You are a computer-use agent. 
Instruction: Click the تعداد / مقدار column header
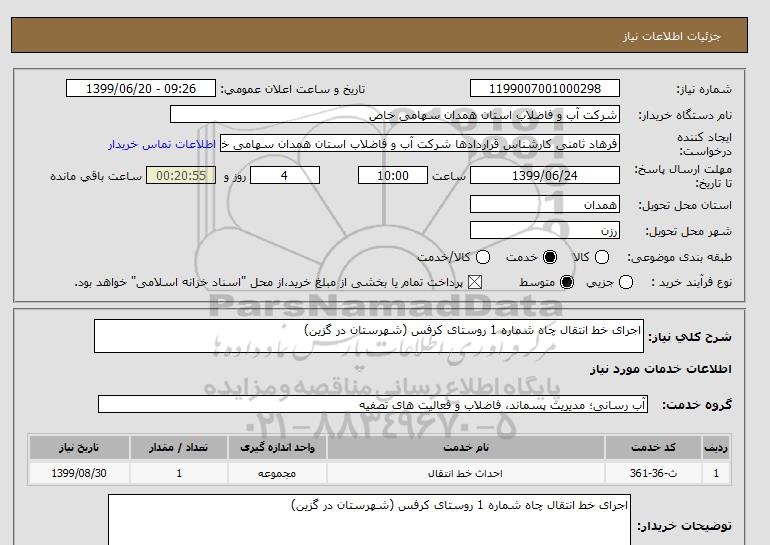179,448
